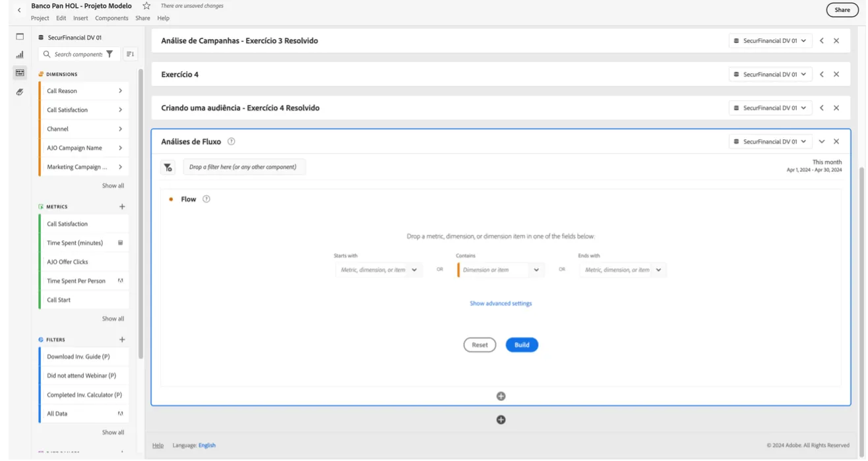Click the Search components input field
Viewport: 868px width, 461px height.
click(78, 54)
